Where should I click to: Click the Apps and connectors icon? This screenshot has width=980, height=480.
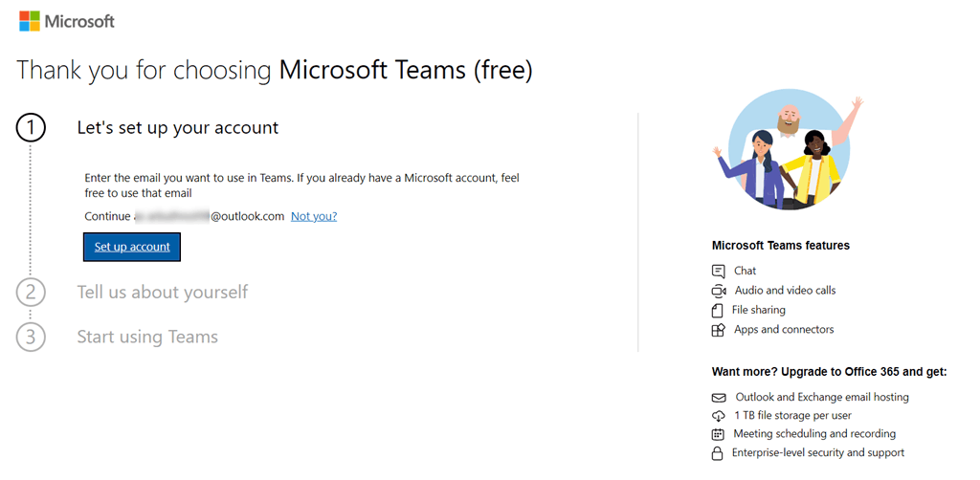[719, 330]
